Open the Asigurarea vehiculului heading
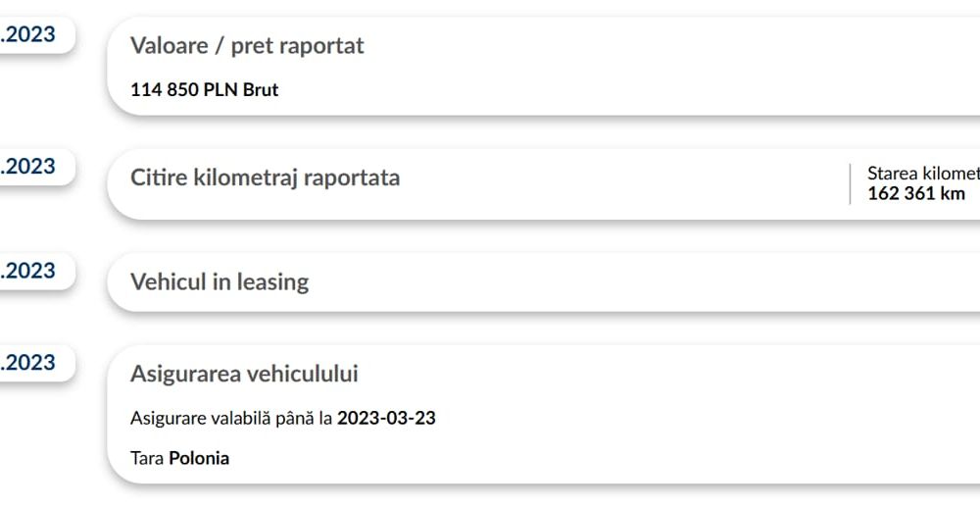Image resolution: width=980 pixels, height=507 pixels. pyautogui.click(x=244, y=374)
